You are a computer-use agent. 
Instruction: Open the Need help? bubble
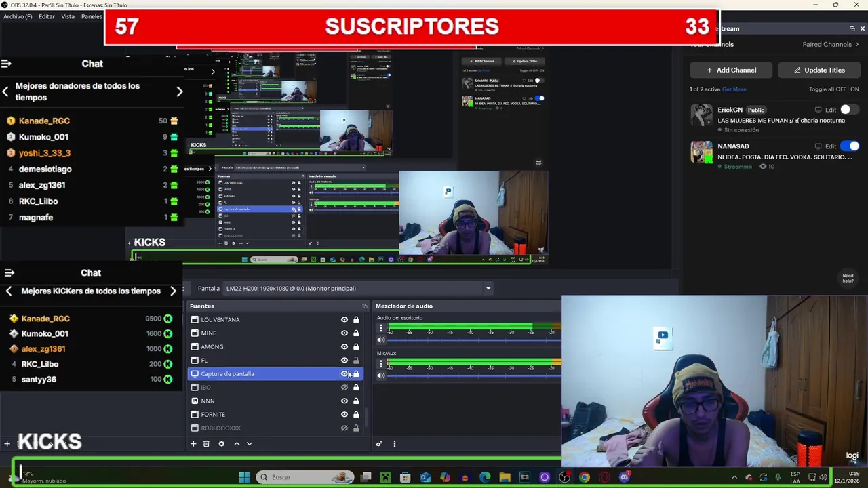(848, 278)
